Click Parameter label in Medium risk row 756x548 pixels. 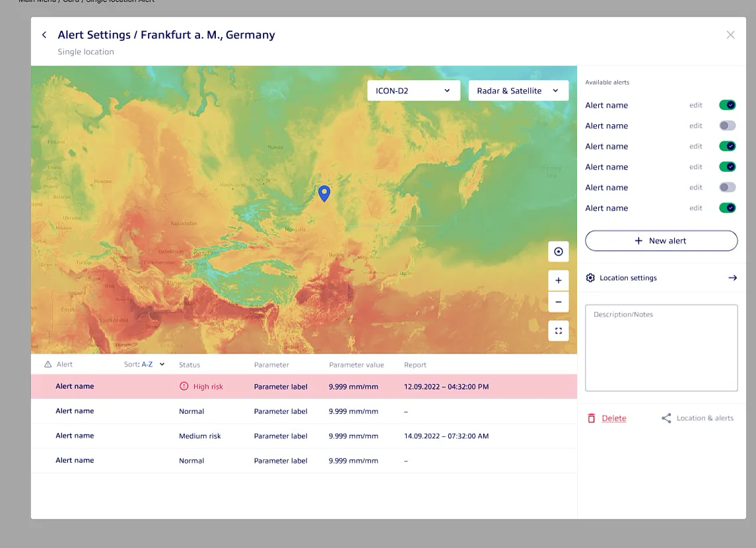click(x=281, y=436)
